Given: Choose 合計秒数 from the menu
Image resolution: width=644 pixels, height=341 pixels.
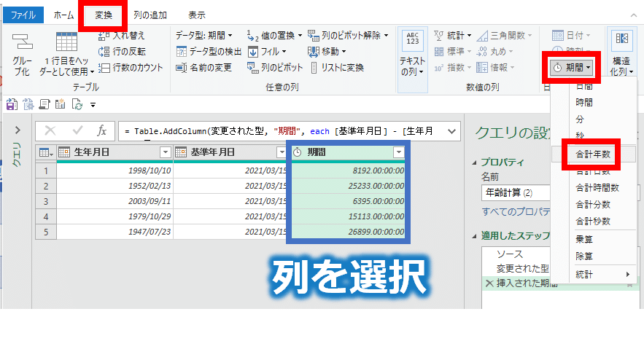Looking at the screenshot, I should coord(593,222).
